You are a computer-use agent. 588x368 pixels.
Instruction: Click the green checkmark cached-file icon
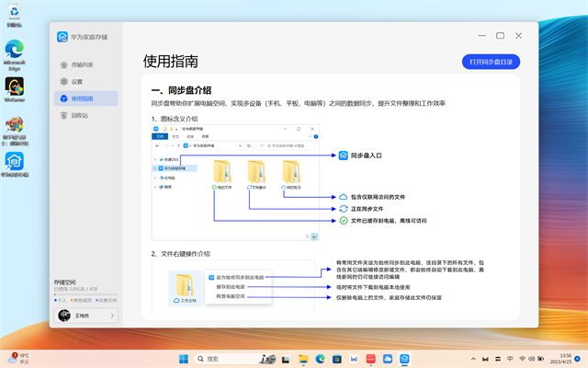pyautogui.click(x=344, y=221)
